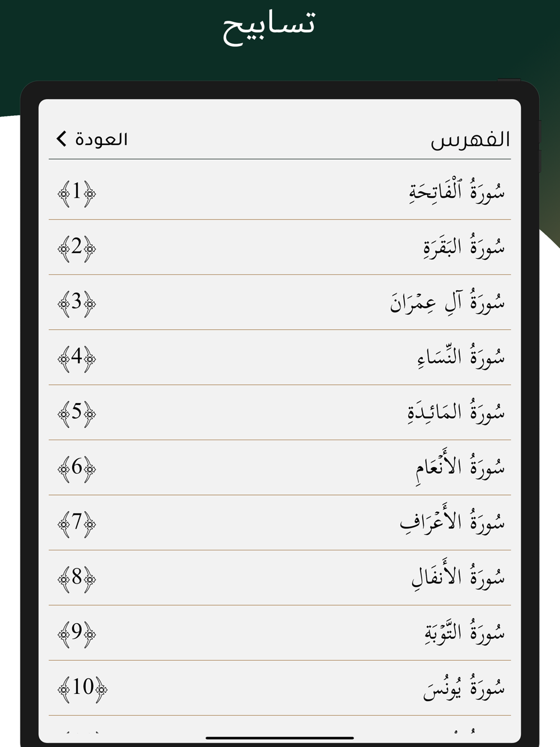560x747 pixels.
Task: Open سورة آل عمران
Action: tap(447, 302)
